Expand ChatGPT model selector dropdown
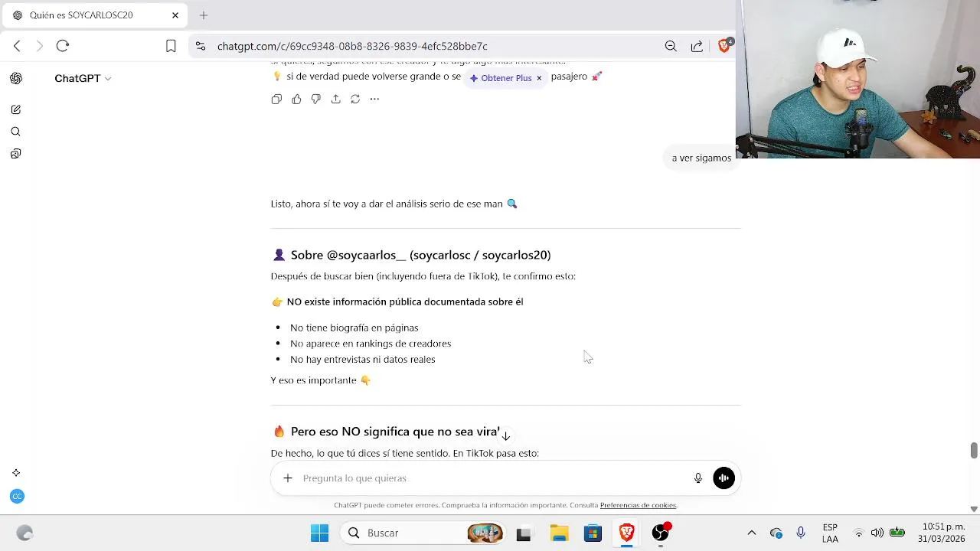Viewport: 980px width, 551px height. pos(83,78)
